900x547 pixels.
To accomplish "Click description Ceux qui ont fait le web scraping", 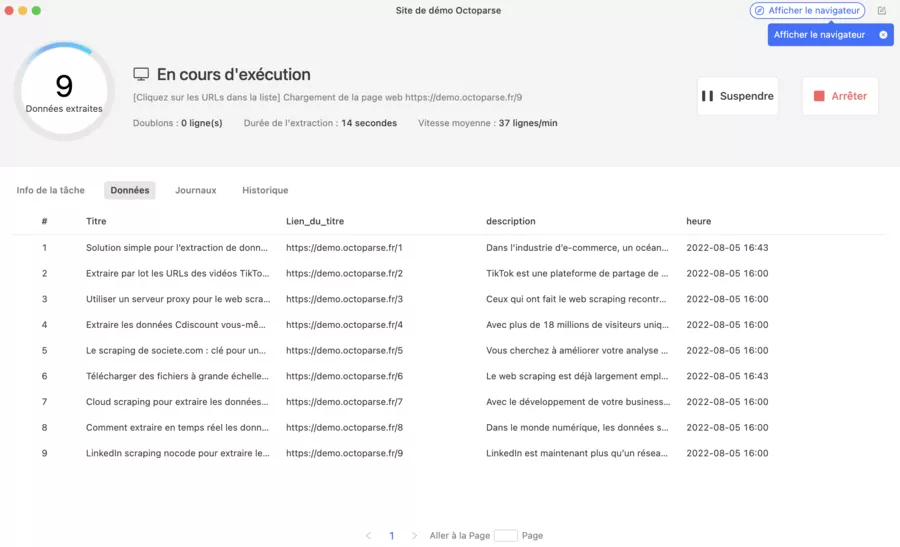I will point(576,299).
